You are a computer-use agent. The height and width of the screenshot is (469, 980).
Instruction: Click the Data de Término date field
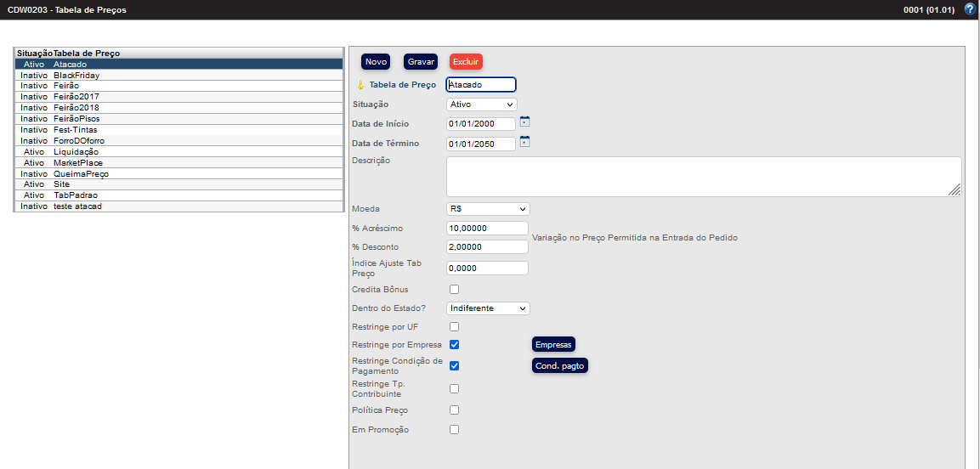point(480,144)
